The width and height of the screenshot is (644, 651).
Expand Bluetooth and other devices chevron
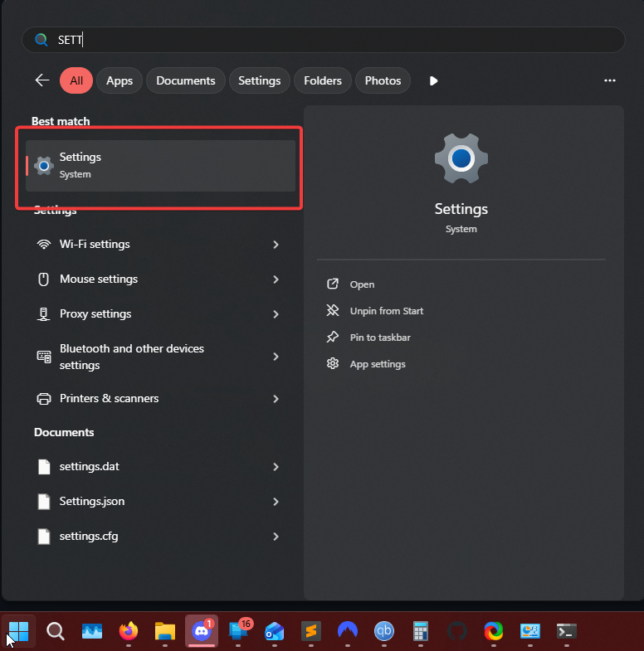(x=276, y=357)
